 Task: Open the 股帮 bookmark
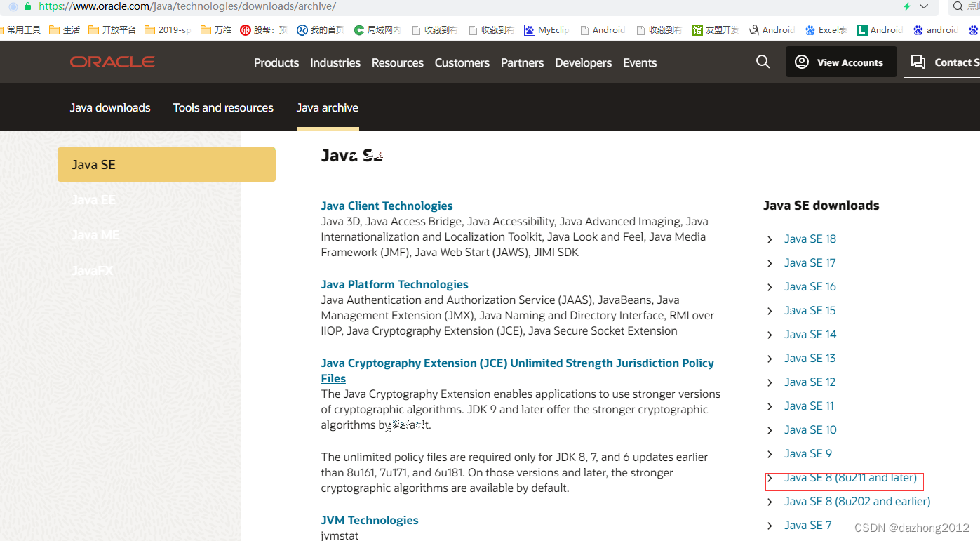click(264, 29)
